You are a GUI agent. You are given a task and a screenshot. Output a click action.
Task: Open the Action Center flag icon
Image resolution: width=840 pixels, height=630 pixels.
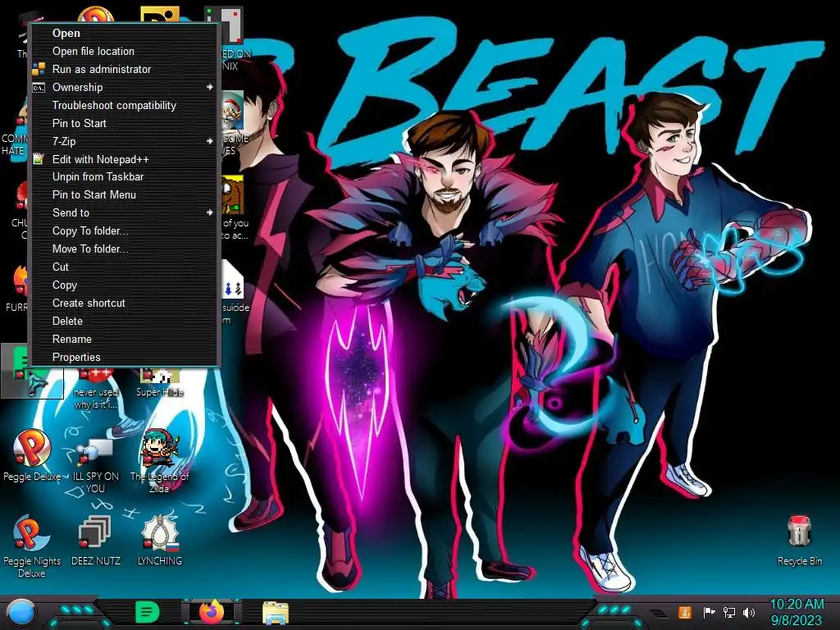click(x=708, y=612)
